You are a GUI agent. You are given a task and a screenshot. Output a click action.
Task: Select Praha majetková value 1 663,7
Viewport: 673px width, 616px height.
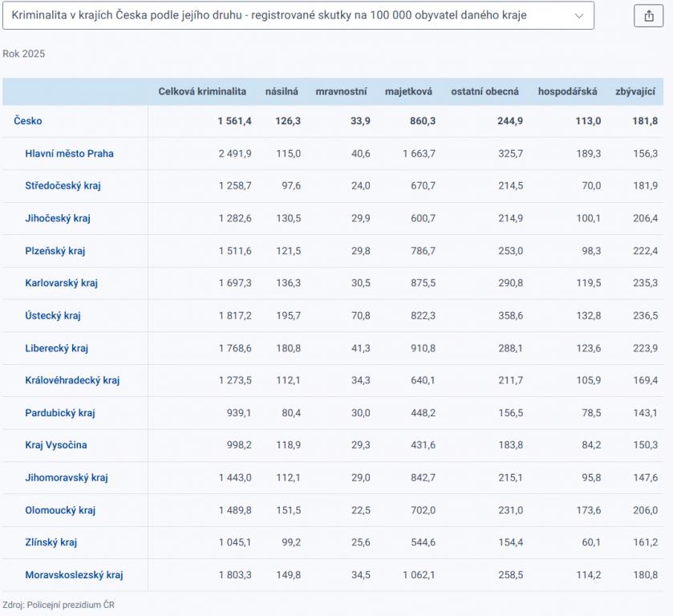pos(419,154)
